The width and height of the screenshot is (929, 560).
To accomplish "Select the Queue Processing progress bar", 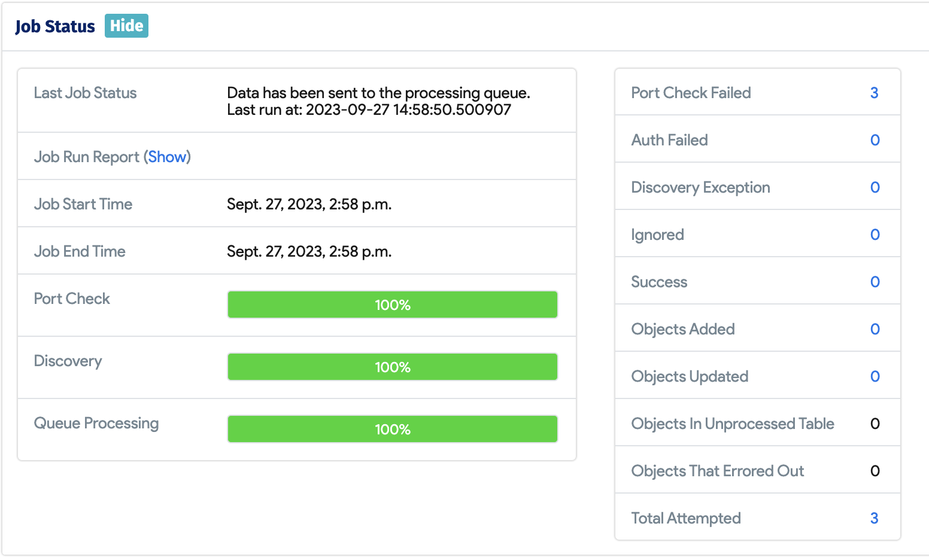I will 392,429.
